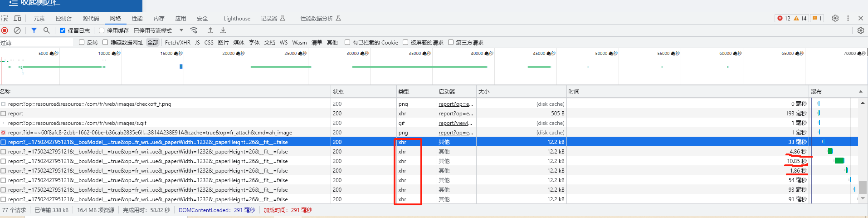Screen dimensions: 868x218
Task: Click the inspect element picker icon
Action: coord(5,18)
